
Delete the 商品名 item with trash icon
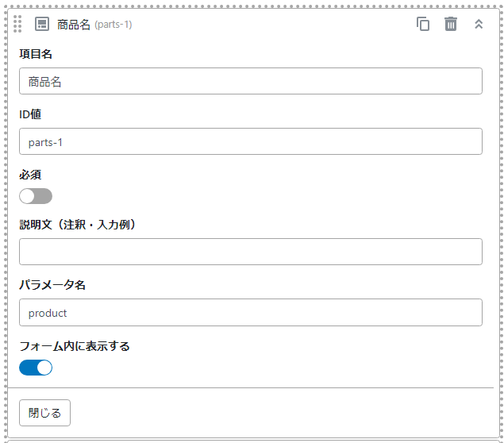point(451,24)
